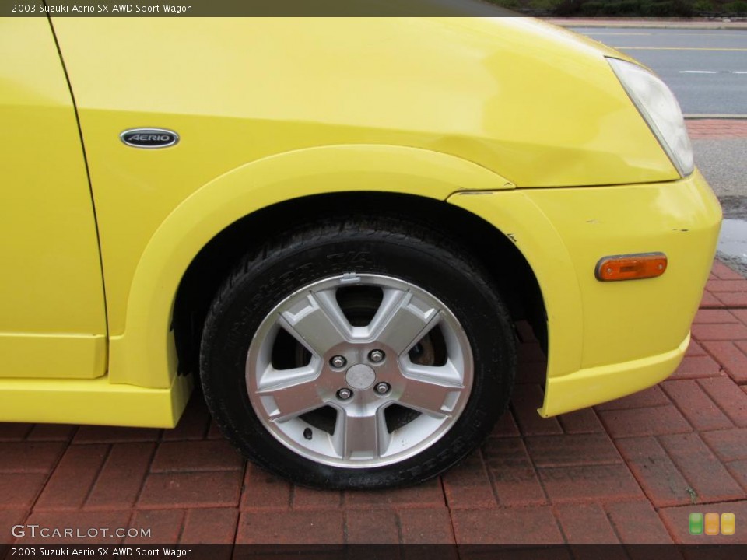Click the green-yellow traffic-light icon in the bottom-right corner
Screen dimensions: 747x560
(712, 523)
